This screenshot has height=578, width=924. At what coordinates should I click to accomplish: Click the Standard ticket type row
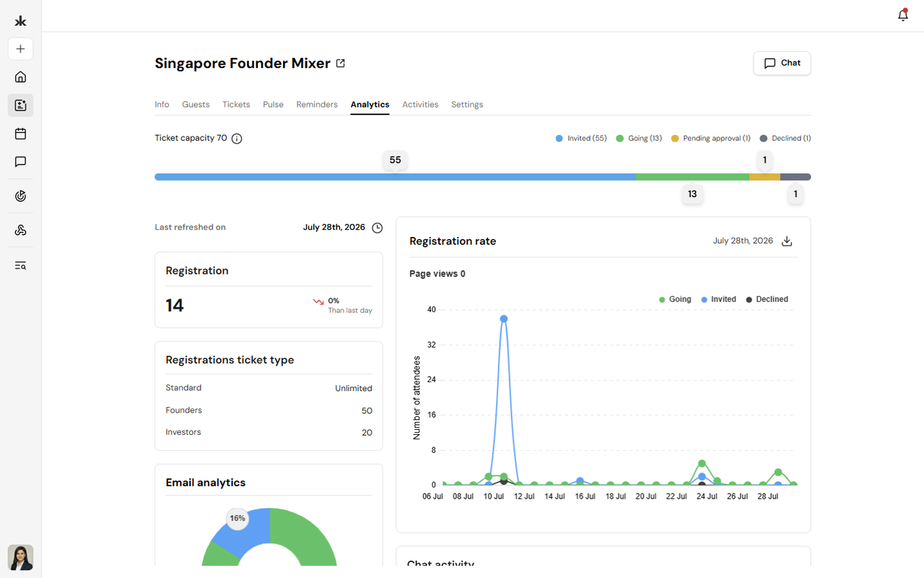click(269, 388)
